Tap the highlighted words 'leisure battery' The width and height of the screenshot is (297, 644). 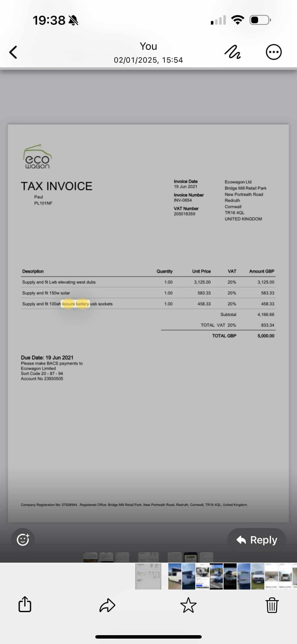(75, 304)
